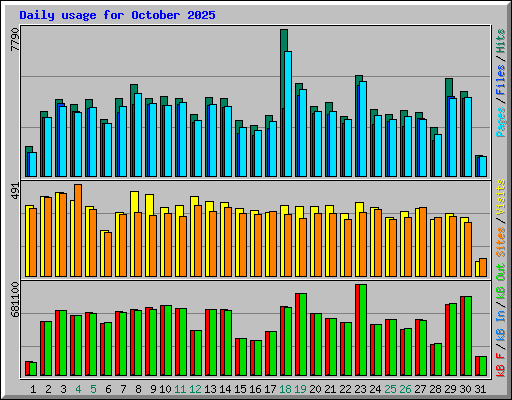512x400 pixels.
Task: Click the "Pages" legend label
Action: (x=501, y=122)
